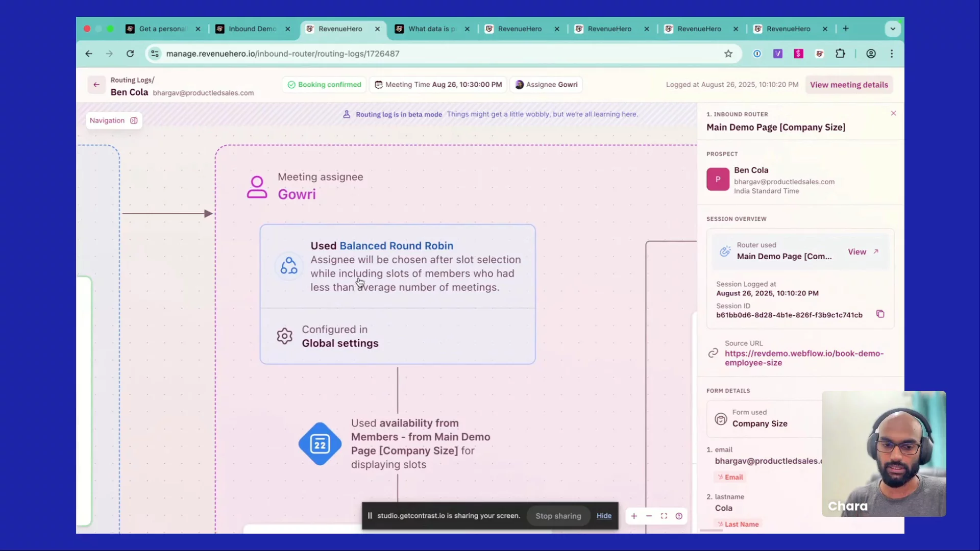Click the Form used icon
The image size is (980, 551).
pos(721,419)
